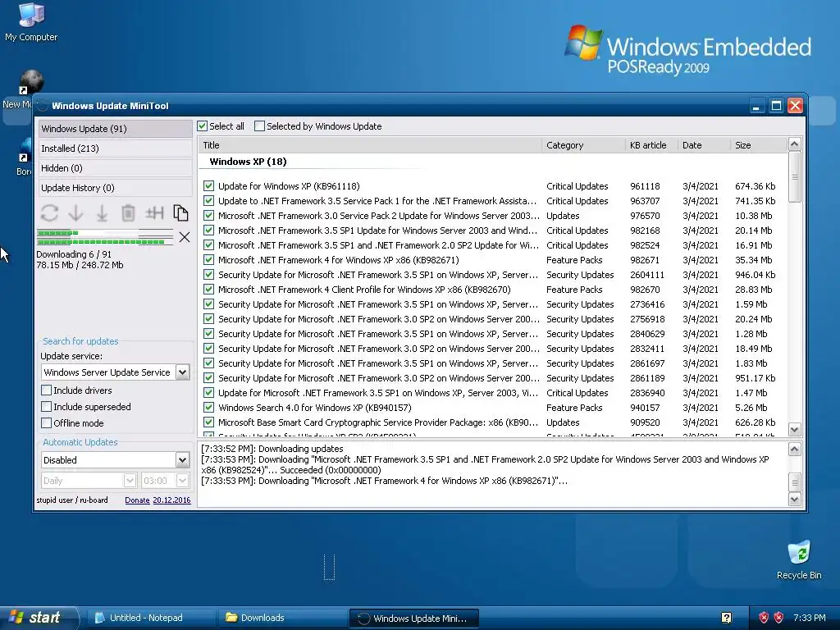The image size is (840, 630).
Task: Enable Offline mode checkbox
Action: coord(47,423)
